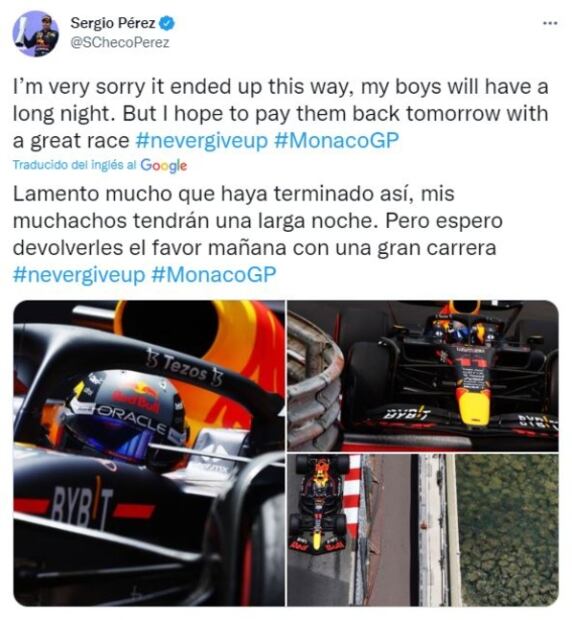Open the front-view Red Bull car photo

[423, 376]
